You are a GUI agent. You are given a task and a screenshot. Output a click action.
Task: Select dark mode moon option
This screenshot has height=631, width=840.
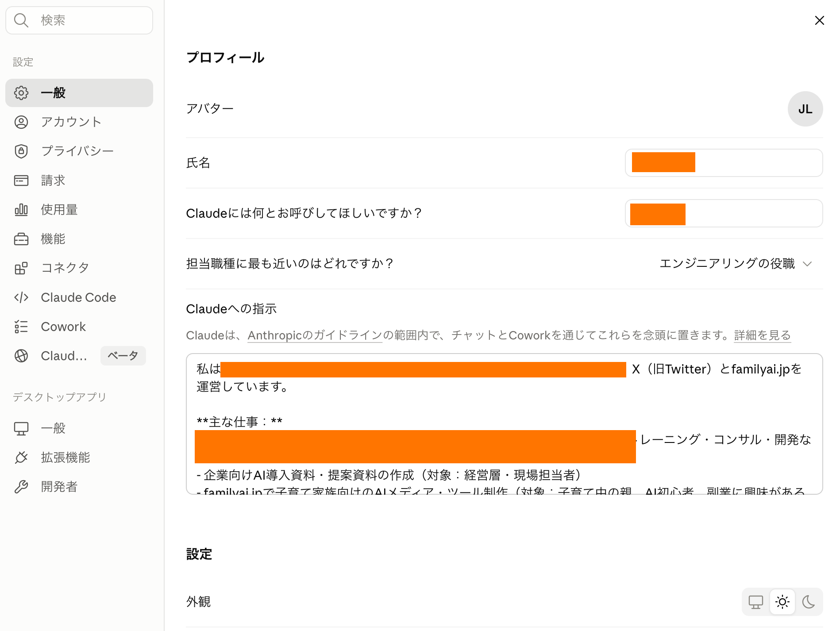(809, 602)
